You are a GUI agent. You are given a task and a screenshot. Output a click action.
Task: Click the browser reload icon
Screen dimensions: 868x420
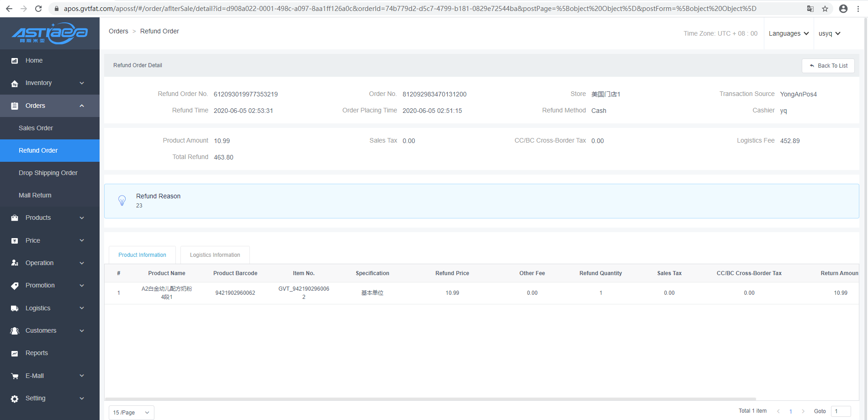point(38,9)
